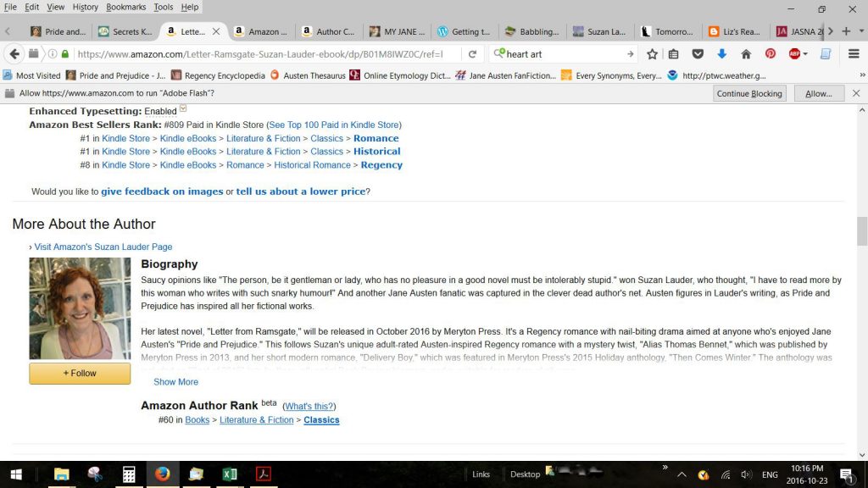
Task: Open the Tools menu
Action: pos(164,7)
